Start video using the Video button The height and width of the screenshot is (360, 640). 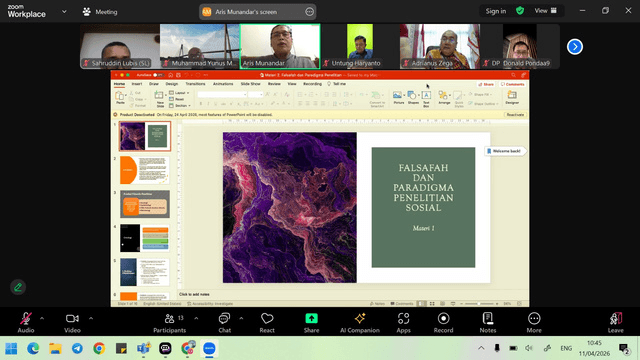pyautogui.click(x=72, y=322)
